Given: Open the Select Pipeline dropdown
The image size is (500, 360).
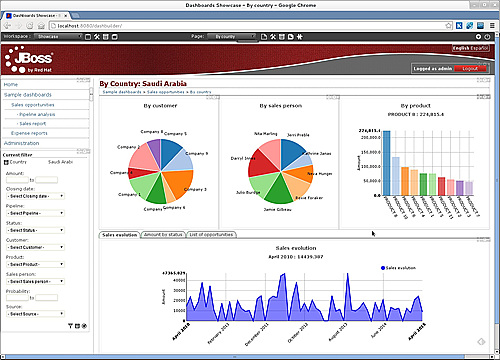Looking at the screenshot, I should click(x=35, y=213).
